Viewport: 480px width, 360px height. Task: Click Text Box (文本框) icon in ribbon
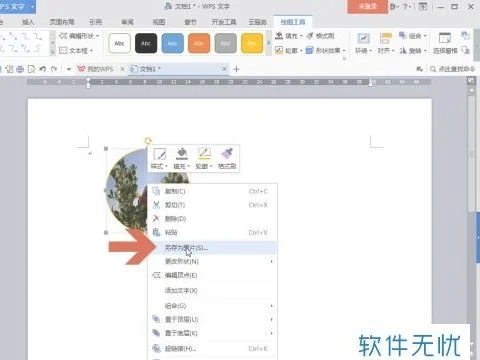63,50
